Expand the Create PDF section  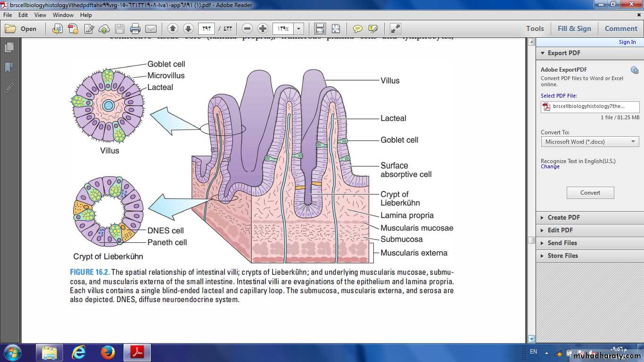click(x=563, y=217)
